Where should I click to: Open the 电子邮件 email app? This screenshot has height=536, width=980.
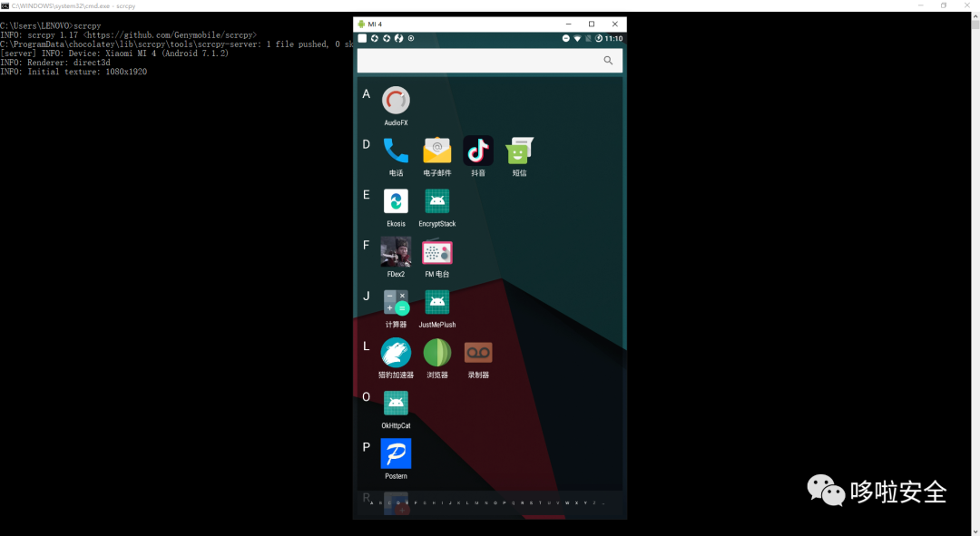point(436,156)
